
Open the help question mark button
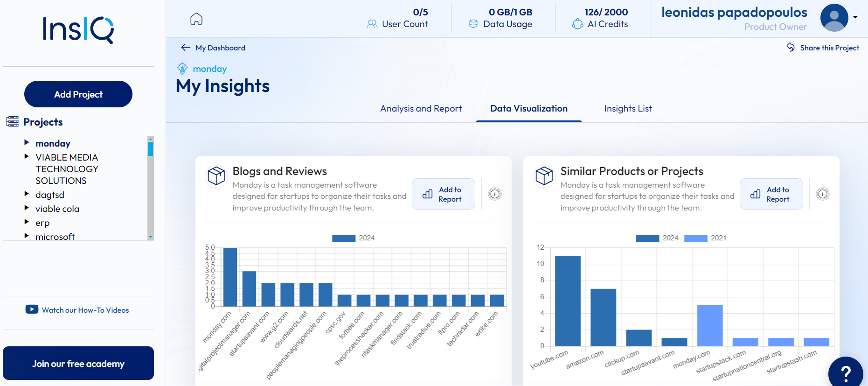(846, 373)
